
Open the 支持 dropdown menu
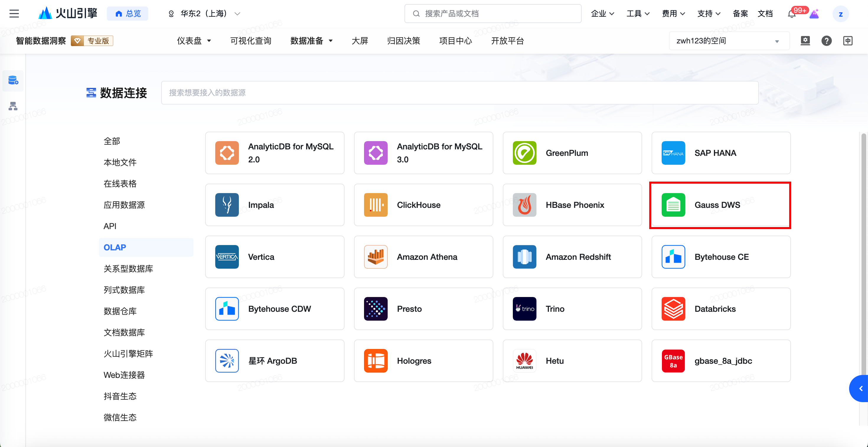709,14
